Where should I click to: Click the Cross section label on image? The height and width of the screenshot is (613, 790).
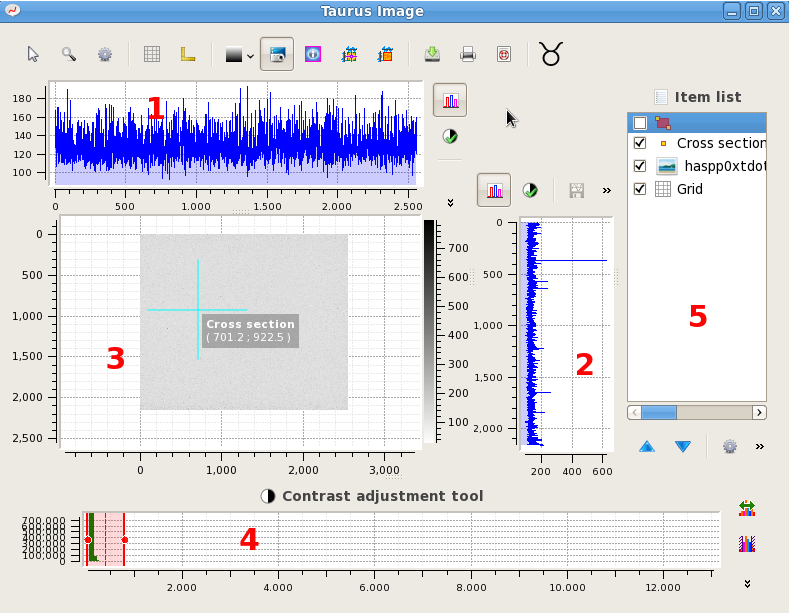click(x=250, y=331)
